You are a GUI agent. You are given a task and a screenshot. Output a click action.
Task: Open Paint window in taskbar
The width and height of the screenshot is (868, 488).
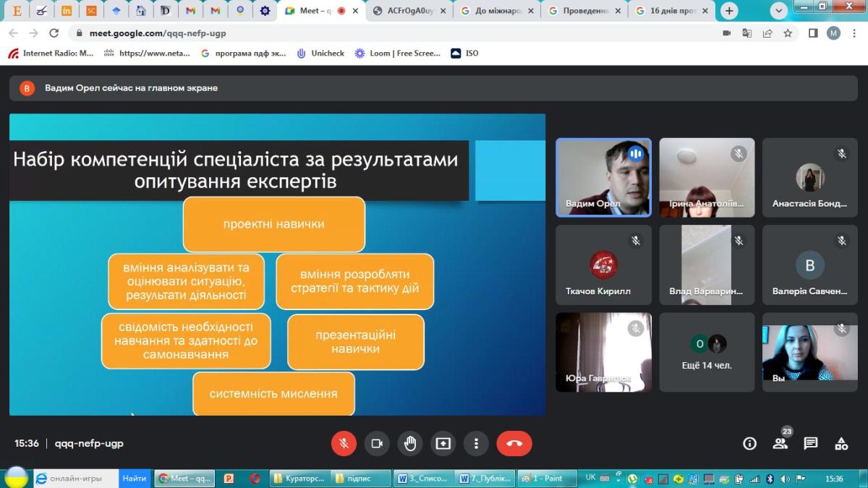click(546, 479)
